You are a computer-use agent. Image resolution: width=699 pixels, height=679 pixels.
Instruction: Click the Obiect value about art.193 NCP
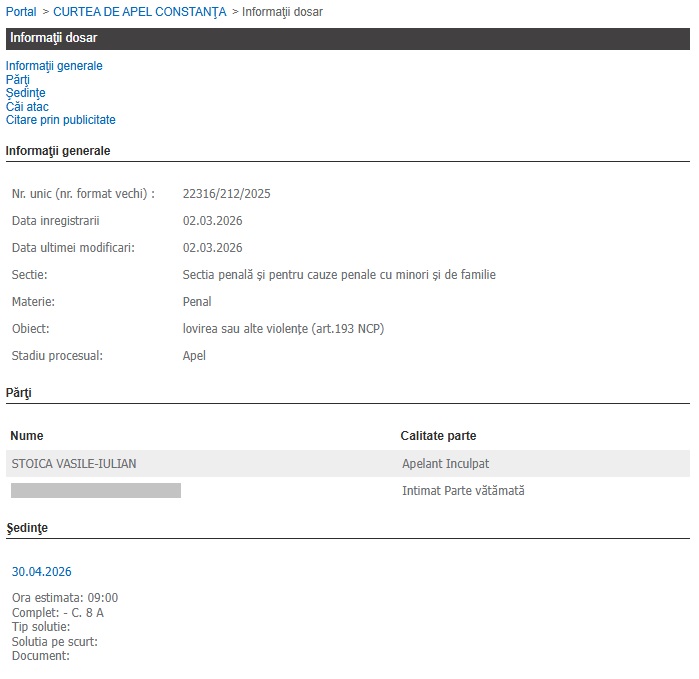pyautogui.click(x=283, y=329)
